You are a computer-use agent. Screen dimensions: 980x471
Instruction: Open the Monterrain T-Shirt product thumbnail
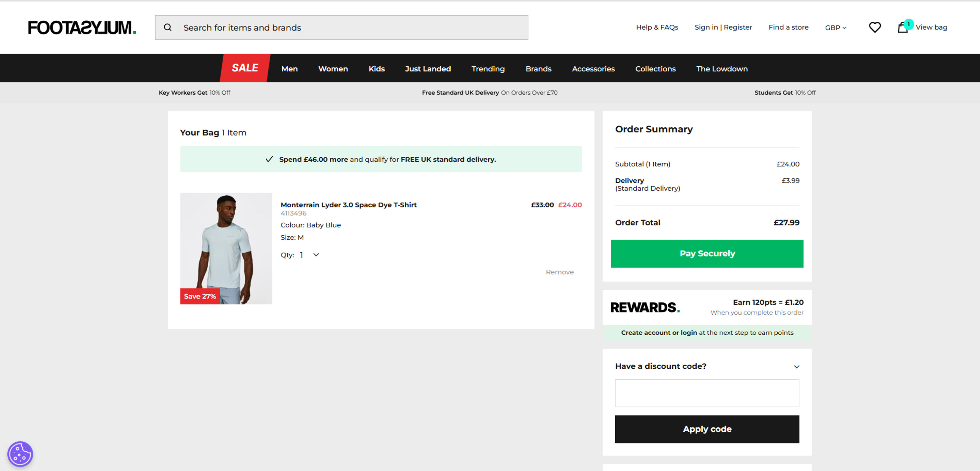pyautogui.click(x=226, y=248)
